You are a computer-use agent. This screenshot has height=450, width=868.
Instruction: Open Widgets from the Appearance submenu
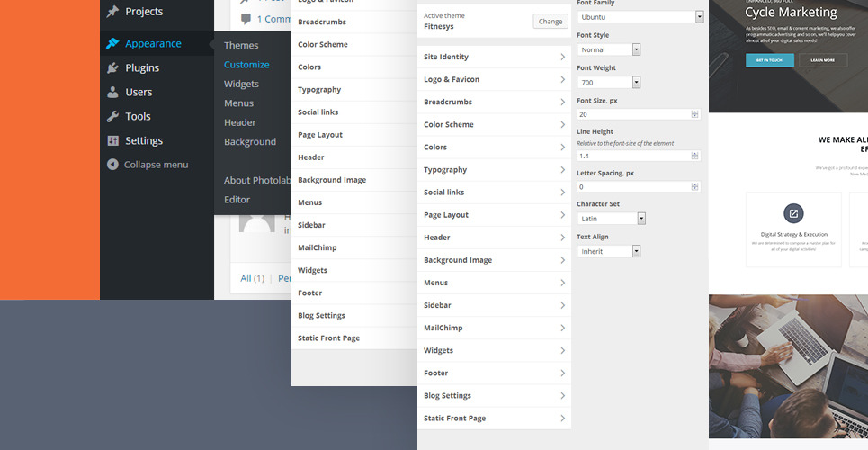pyautogui.click(x=241, y=84)
